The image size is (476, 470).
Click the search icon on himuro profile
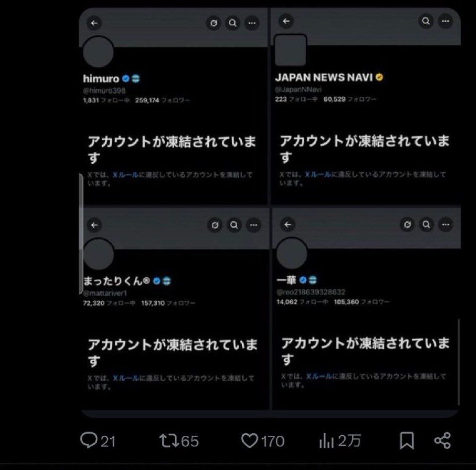coord(232,23)
